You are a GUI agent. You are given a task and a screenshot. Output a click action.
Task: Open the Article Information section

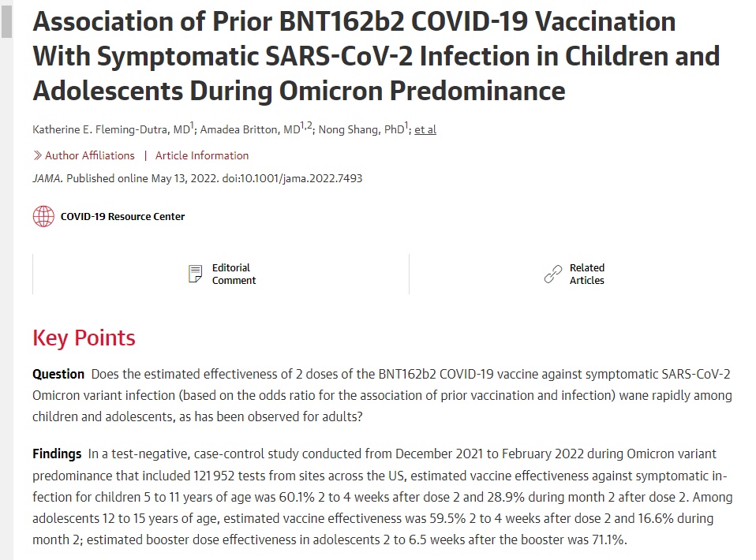(x=202, y=155)
